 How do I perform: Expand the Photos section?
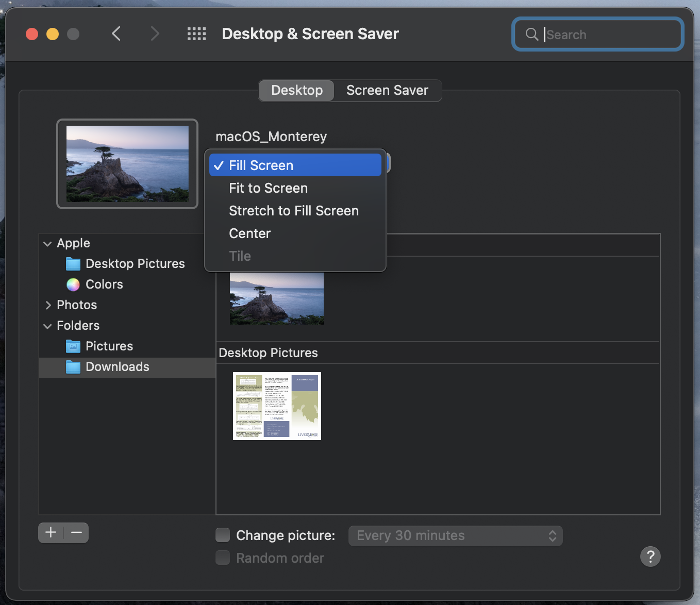(x=48, y=305)
